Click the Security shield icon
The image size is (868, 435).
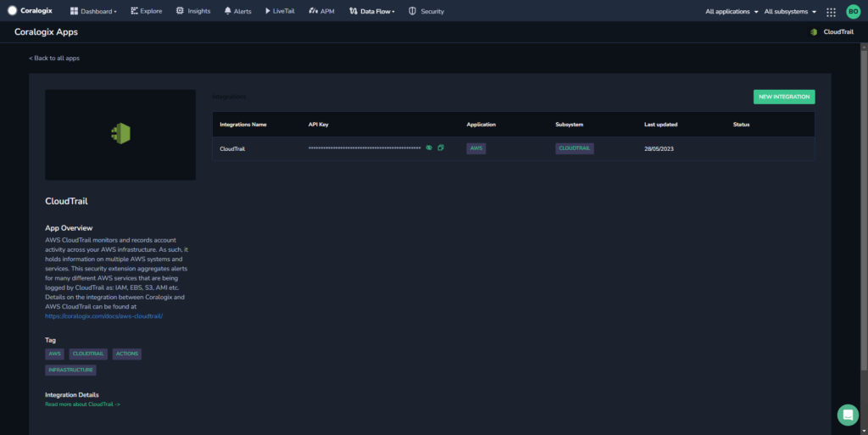tap(413, 10)
